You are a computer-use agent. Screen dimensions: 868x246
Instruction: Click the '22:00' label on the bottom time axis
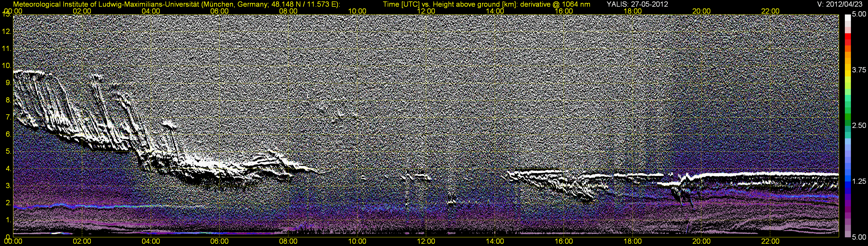(x=770, y=242)
